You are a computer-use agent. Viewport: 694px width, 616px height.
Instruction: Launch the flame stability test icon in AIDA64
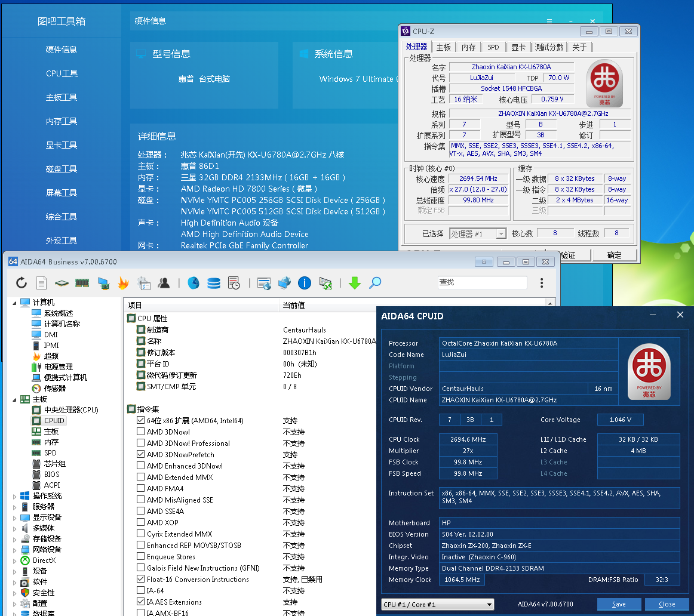pyautogui.click(x=124, y=283)
